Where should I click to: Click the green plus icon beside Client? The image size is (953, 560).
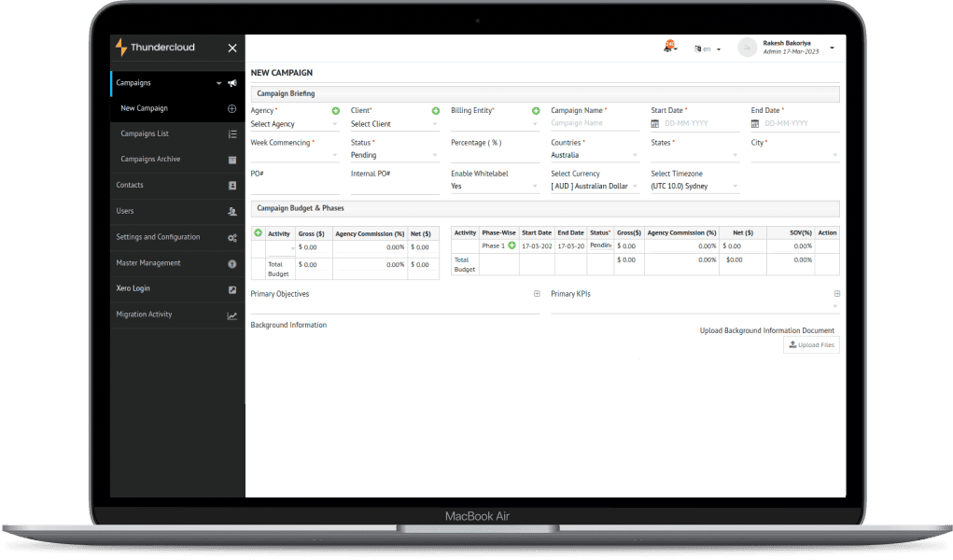tap(436, 111)
